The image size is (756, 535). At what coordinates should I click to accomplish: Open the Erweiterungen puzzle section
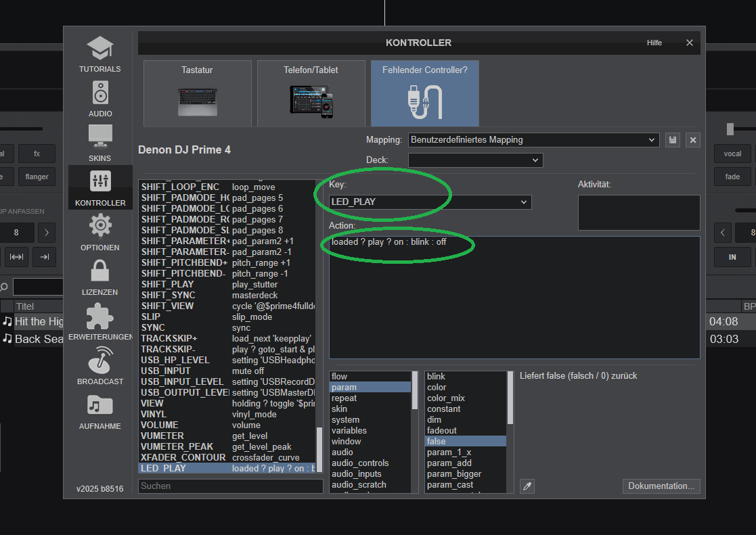[99, 322]
